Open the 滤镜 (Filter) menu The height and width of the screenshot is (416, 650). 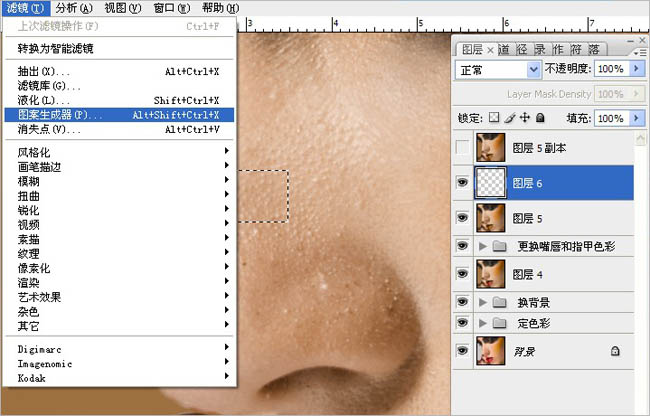click(25, 8)
